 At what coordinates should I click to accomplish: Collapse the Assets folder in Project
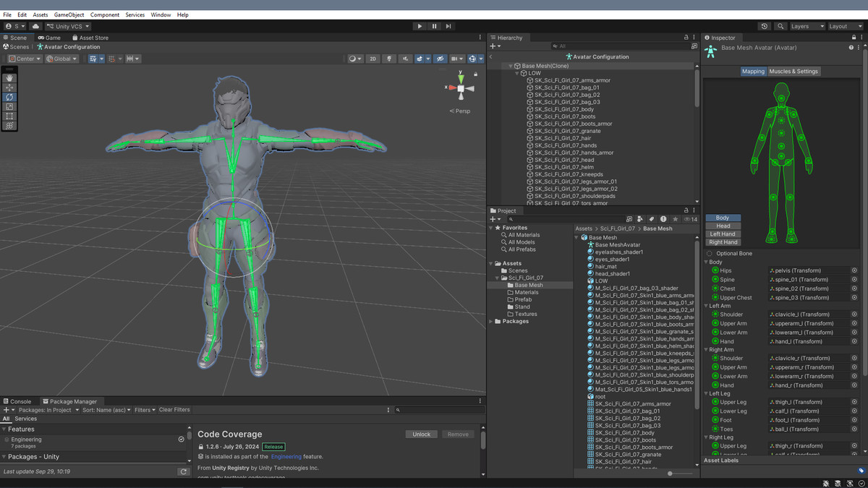click(492, 264)
